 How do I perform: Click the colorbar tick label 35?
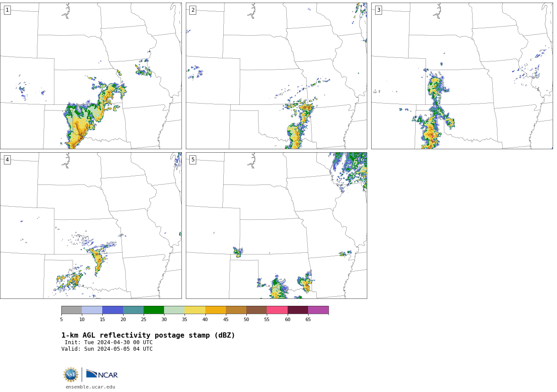185,320
